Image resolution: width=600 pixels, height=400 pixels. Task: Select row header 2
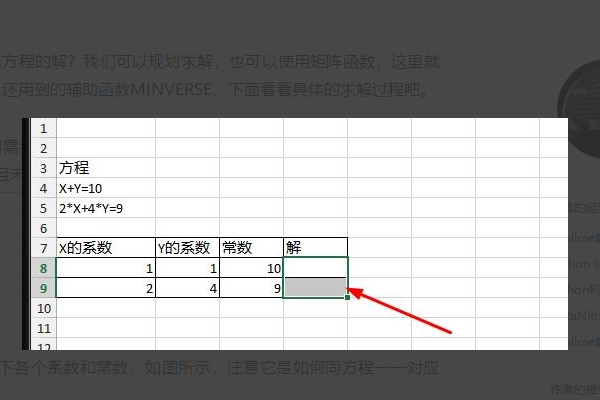coord(44,148)
